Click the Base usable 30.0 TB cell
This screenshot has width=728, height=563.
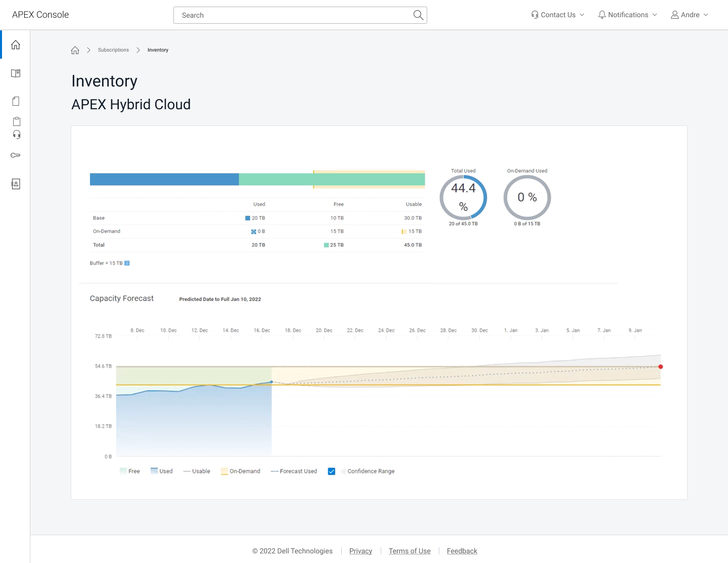[x=413, y=218]
